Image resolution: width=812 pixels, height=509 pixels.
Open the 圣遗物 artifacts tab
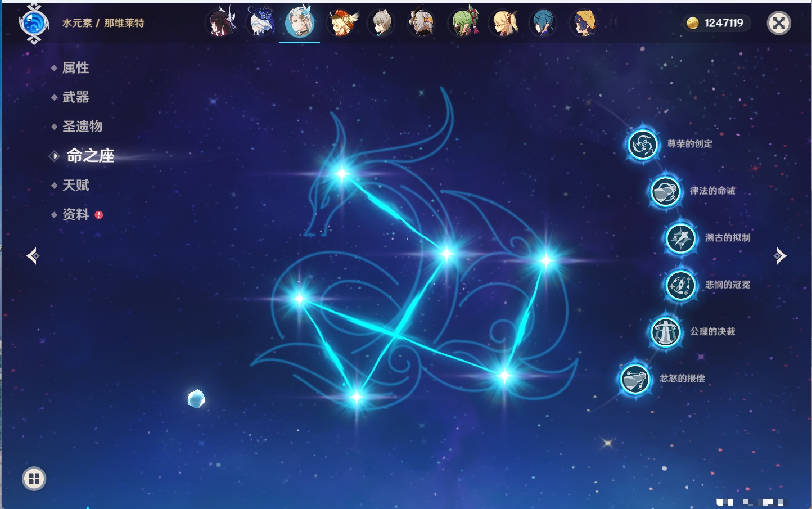pos(82,127)
